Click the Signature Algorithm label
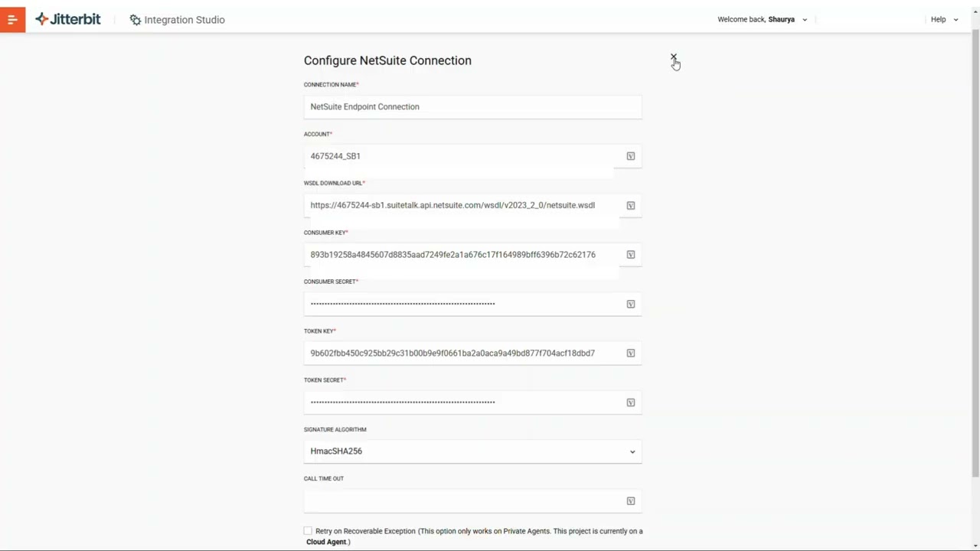Screen dimensions: 980x551 click(x=335, y=429)
